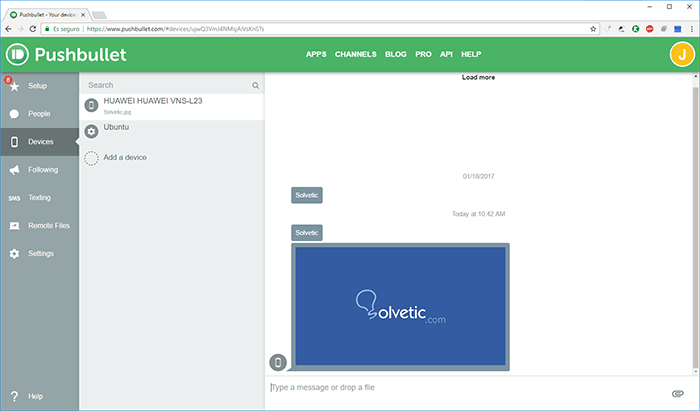Open People chat bubble icon
Image resolution: width=700 pixels, height=411 pixels.
14,114
